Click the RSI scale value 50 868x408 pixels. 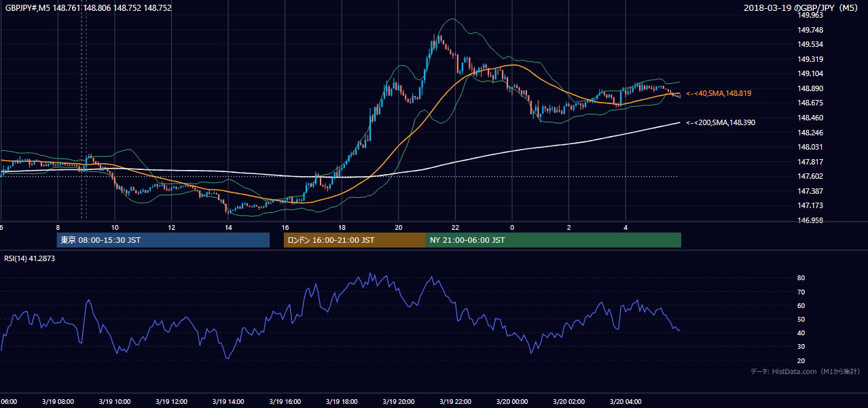pos(801,319)
